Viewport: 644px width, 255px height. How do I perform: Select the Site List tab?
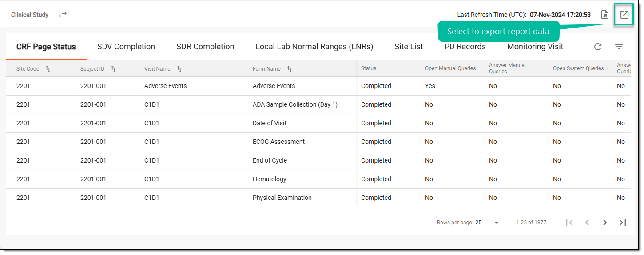click(x=409, y=47)
